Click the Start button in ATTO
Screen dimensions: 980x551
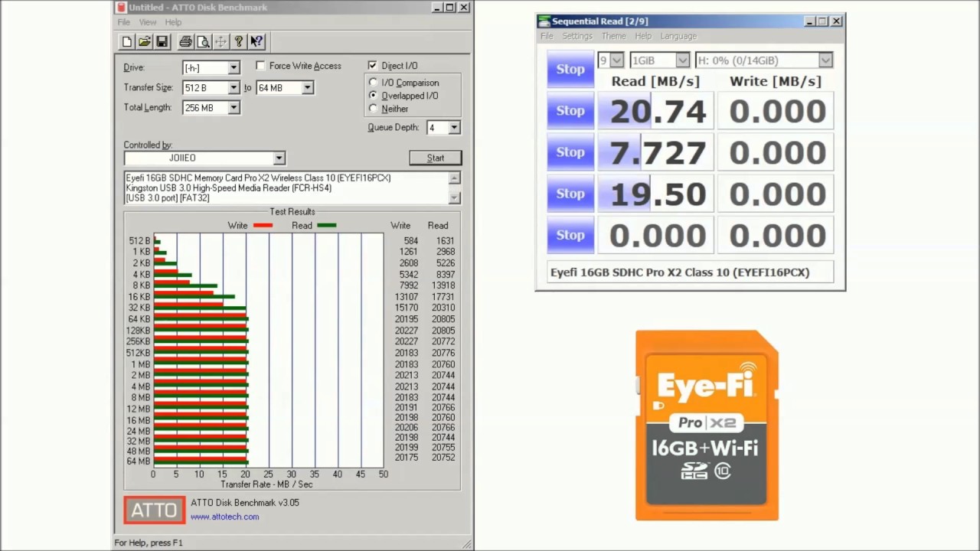(x=436, y=158)
